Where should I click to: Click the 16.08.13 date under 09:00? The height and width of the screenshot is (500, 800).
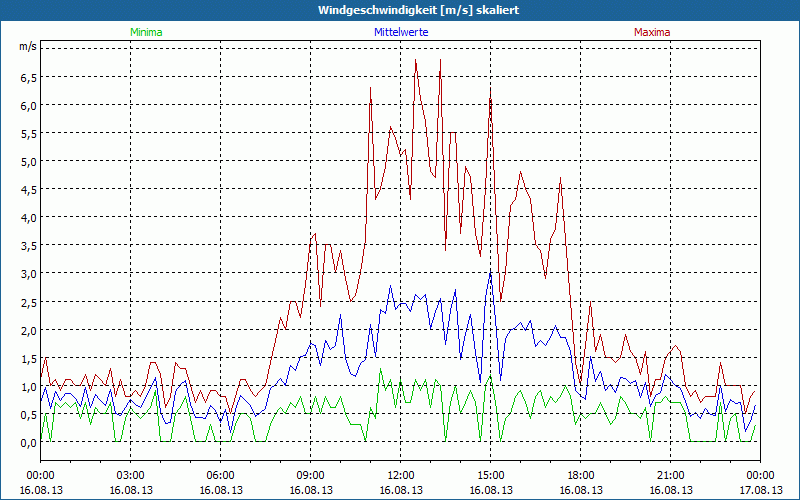(311, 490)
